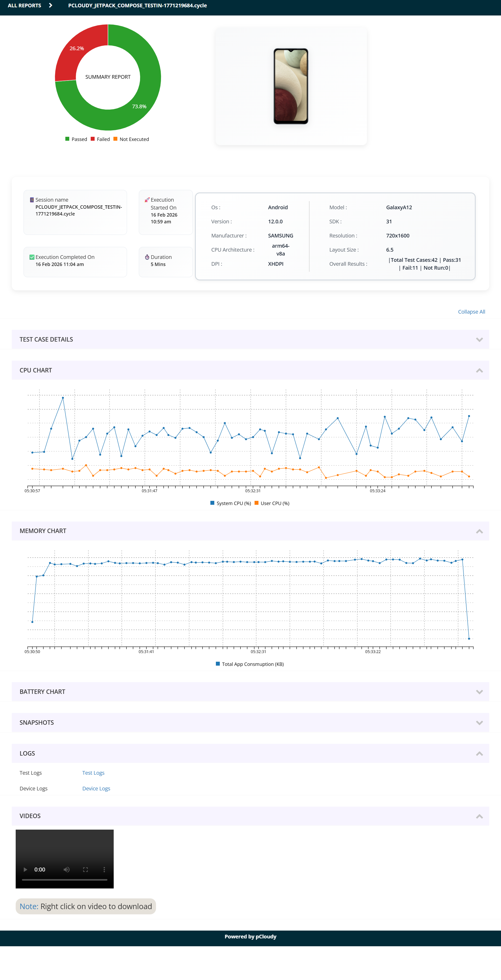Click the Execution Started rocket icon
501x980 pixels.
[x=147, y=200]
